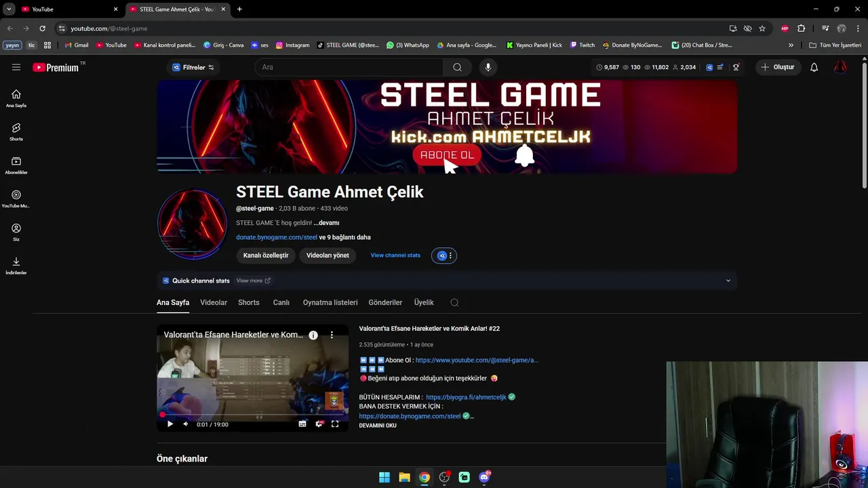Switch to the channel Shorts tab
Viewport: 868px width, 488px height.
(249, 302)
